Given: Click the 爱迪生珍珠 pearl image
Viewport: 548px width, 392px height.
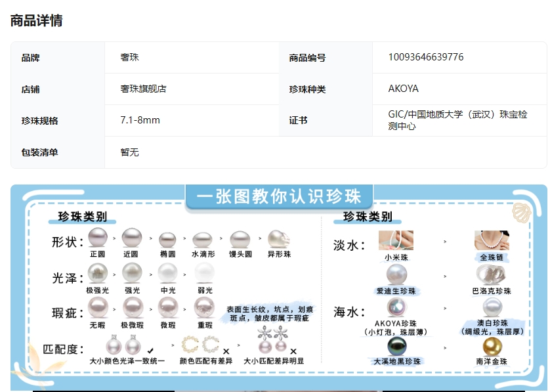Looking at the screenshot, I should tap(396, 274).
